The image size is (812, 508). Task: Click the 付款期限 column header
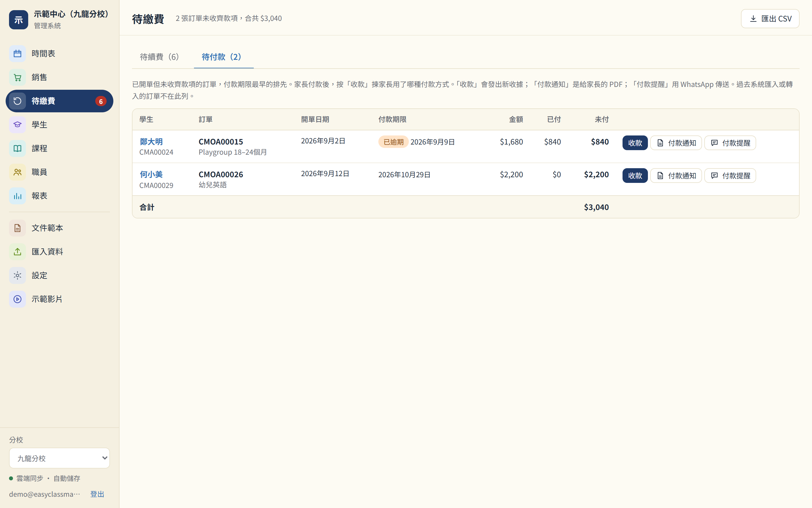click(392, 119)
